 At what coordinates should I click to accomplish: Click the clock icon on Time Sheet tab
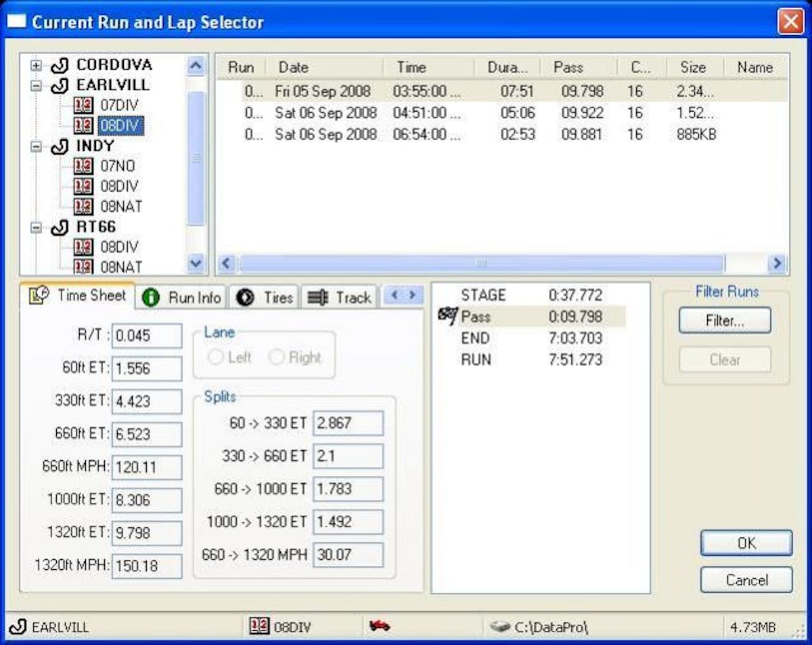(40, 296)
